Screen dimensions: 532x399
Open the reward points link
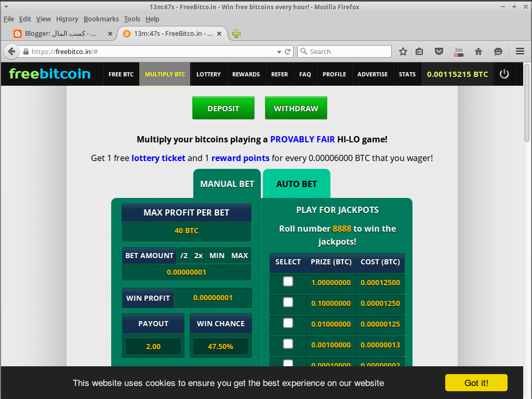click(x=241, y=158)
